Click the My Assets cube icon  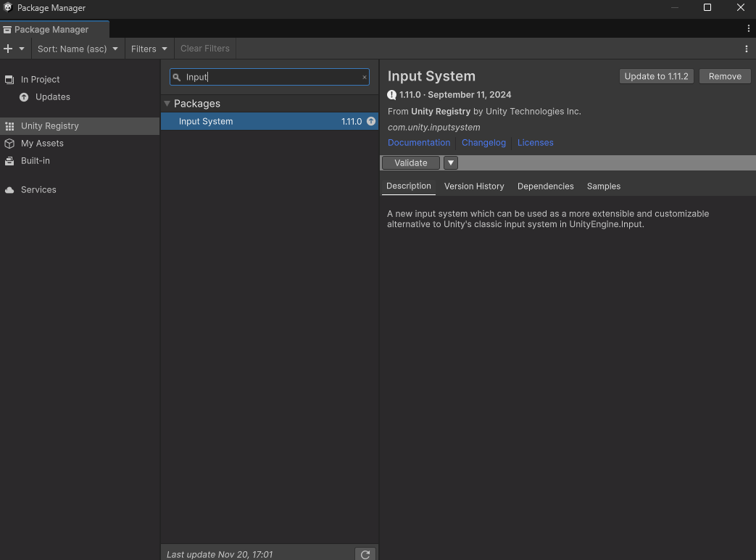(9, 144)
